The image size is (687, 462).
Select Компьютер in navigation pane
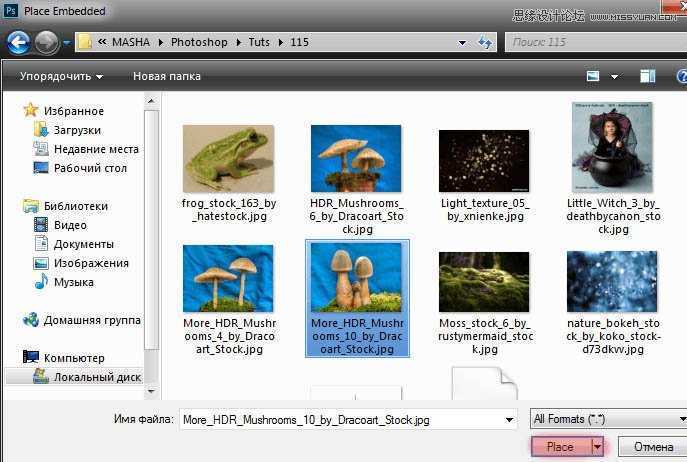74,358
